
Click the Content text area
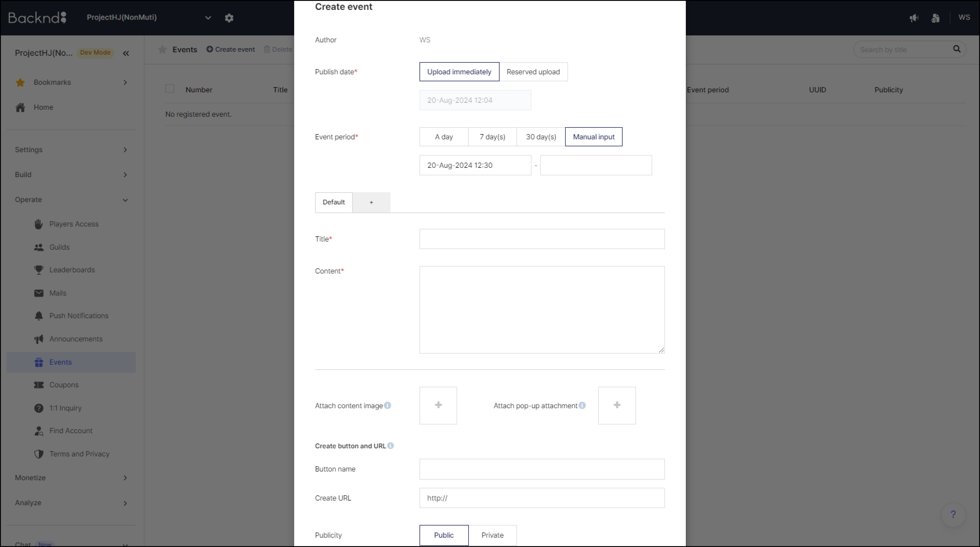(542, 310)
